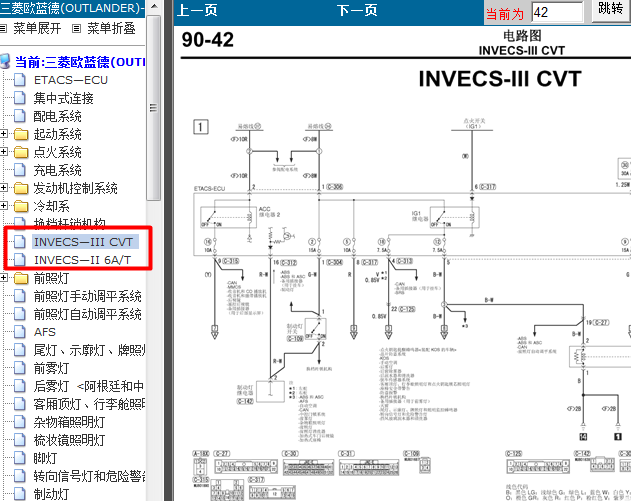The height and width of the screenshot is (501, 631).
Task: Click the 跳转 jump button
Action: [x=611, y=10]
